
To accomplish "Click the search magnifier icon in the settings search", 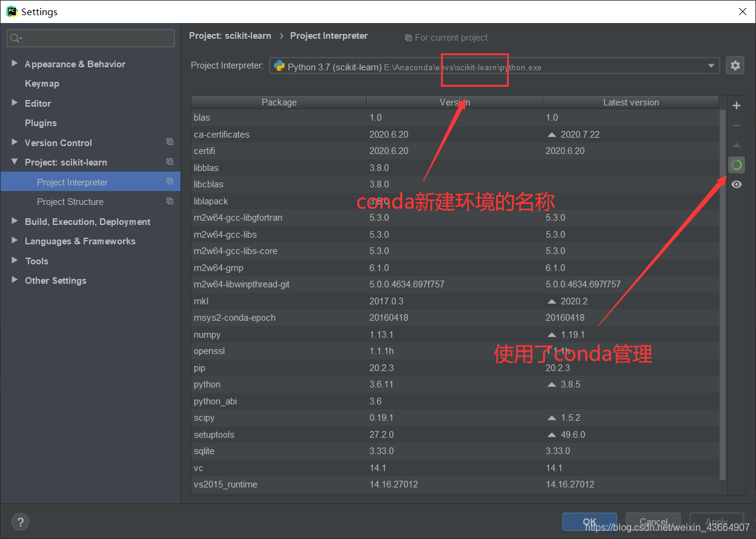I will coord(16,38).
